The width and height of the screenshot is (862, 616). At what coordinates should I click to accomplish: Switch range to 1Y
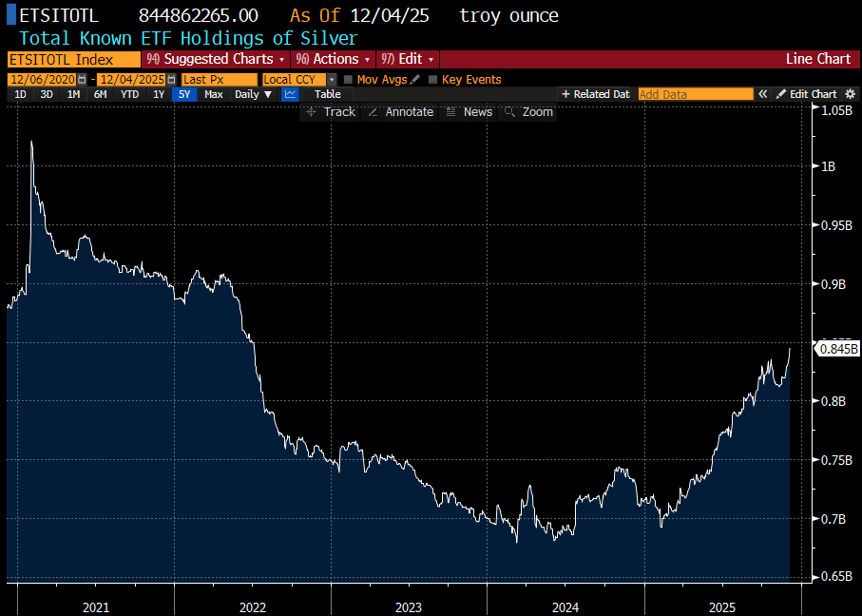point(159,94)
